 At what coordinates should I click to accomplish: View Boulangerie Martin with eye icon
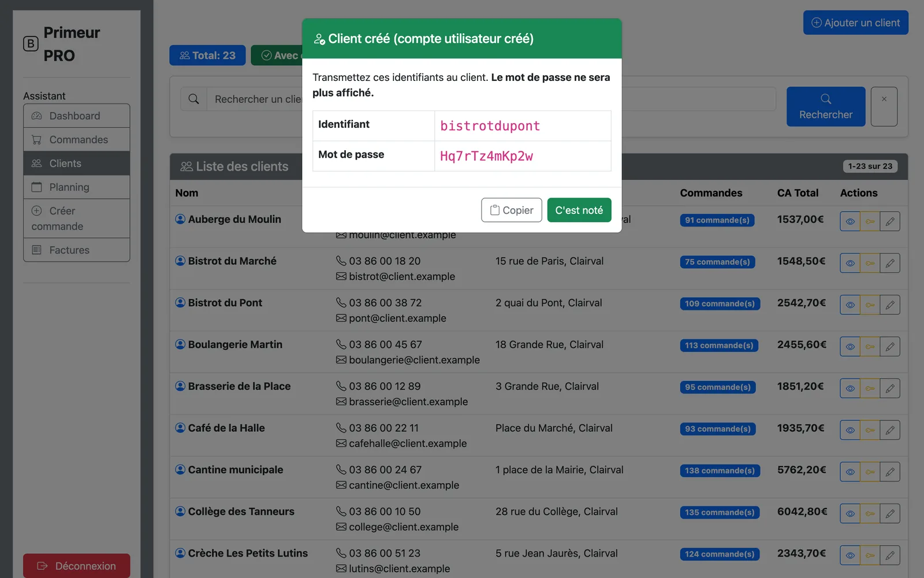(x=850, y=347)
